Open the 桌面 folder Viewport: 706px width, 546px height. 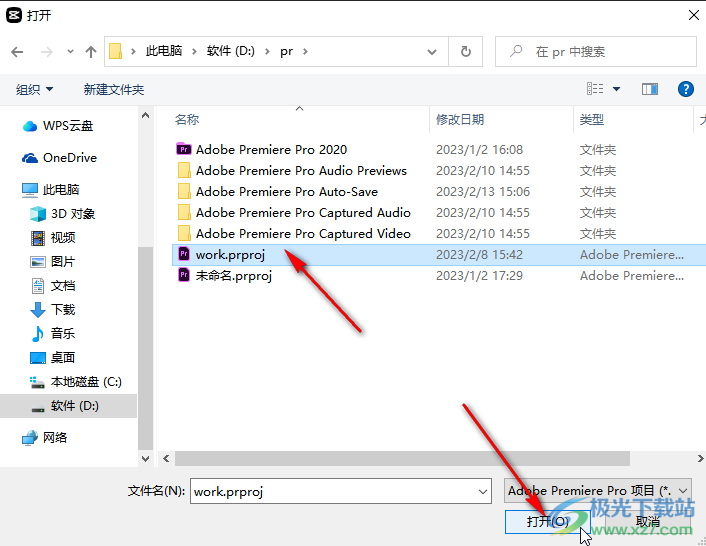point(53,357)
